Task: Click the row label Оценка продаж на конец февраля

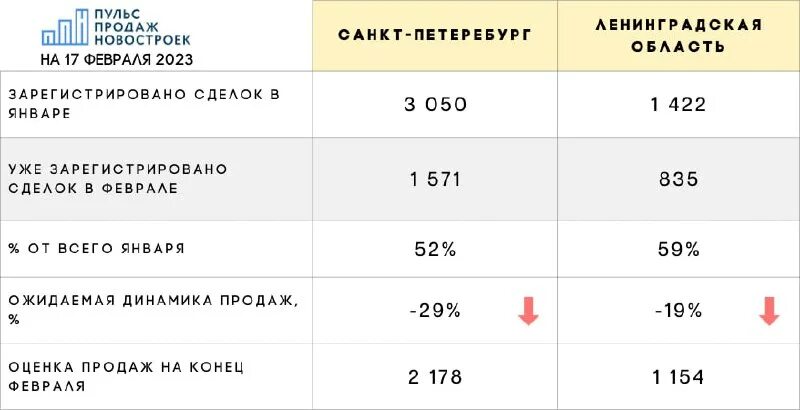Action: pos(127,376)
